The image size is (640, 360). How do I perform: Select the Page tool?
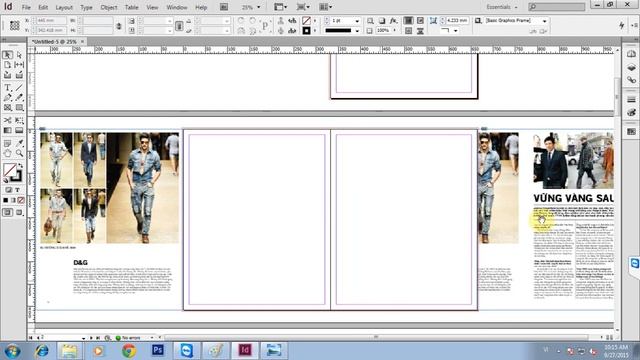pos(8,65)
